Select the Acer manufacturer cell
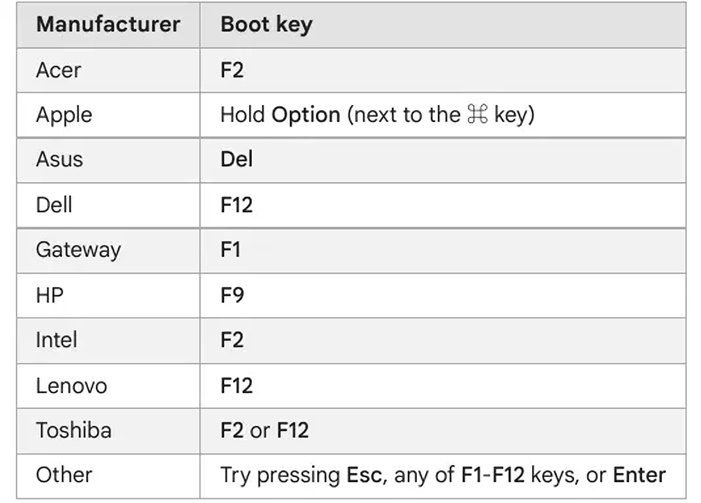The image size is (701, 503). tap(108, 70)
